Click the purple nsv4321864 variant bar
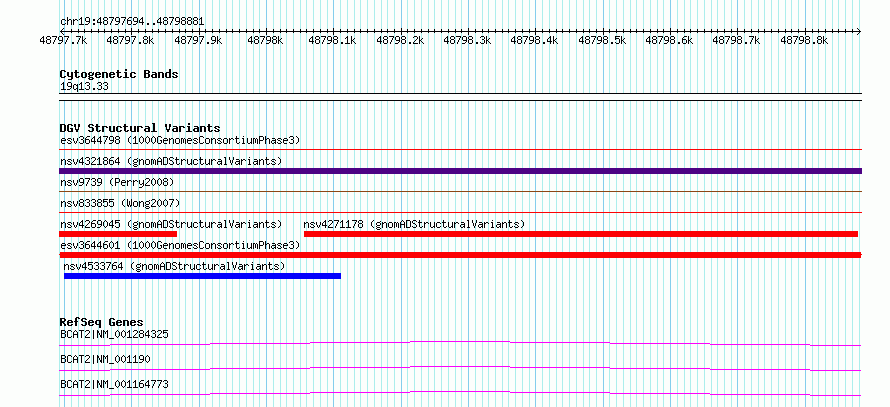This screenshot has height=407, width=890. (x=460, y=171)
